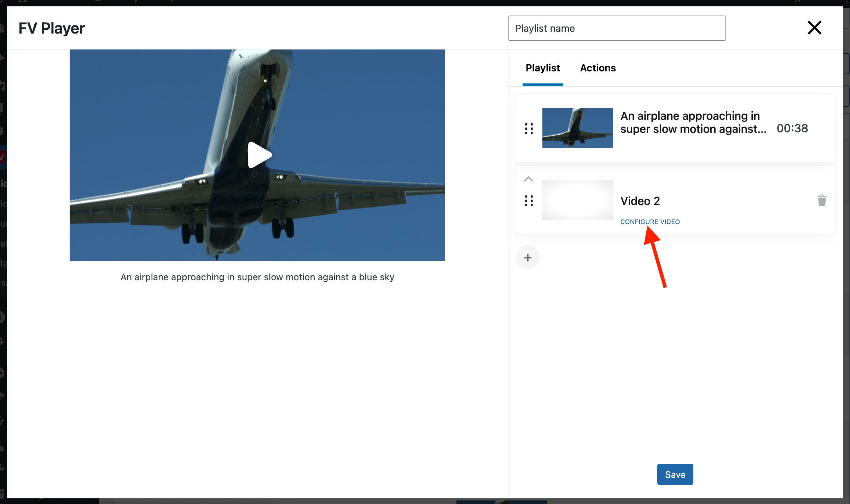Grab the drag handle of the airplane video

pyautogui.click(x=529, y=128)
